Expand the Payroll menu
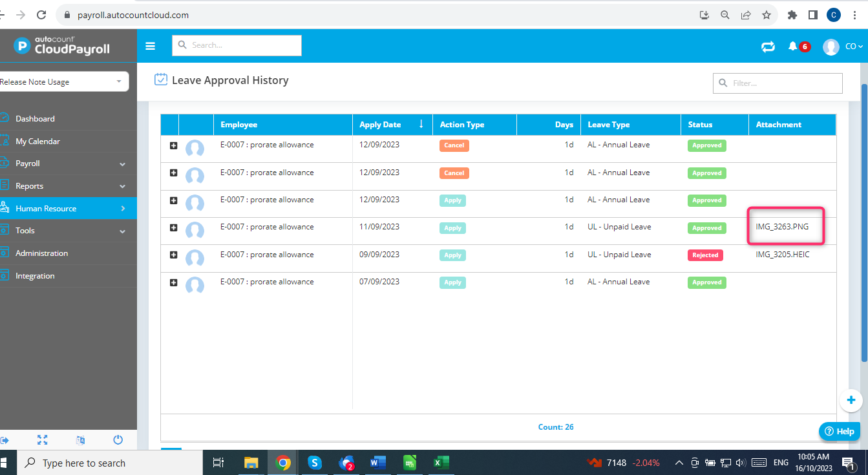The width and height of the screenshot is (868, 475). (x=68, y=164)
